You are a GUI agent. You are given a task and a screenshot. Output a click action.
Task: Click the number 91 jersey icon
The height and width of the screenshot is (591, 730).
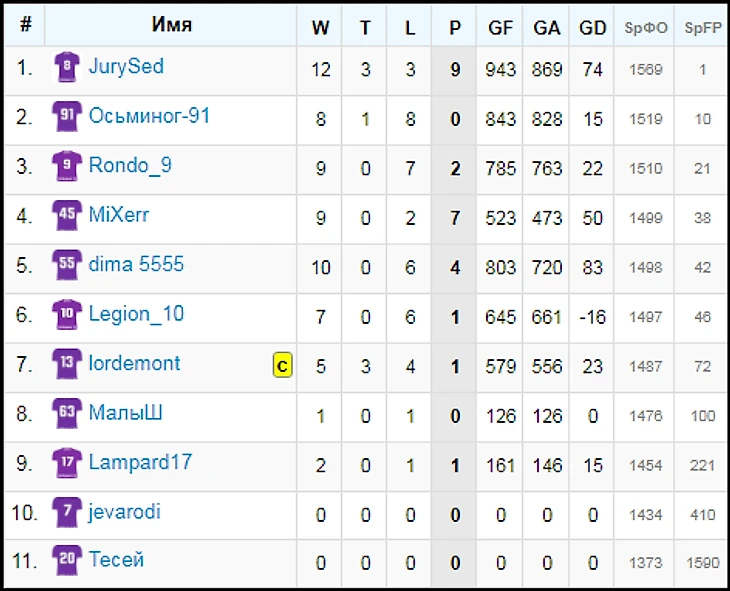[x=67, y=117]
